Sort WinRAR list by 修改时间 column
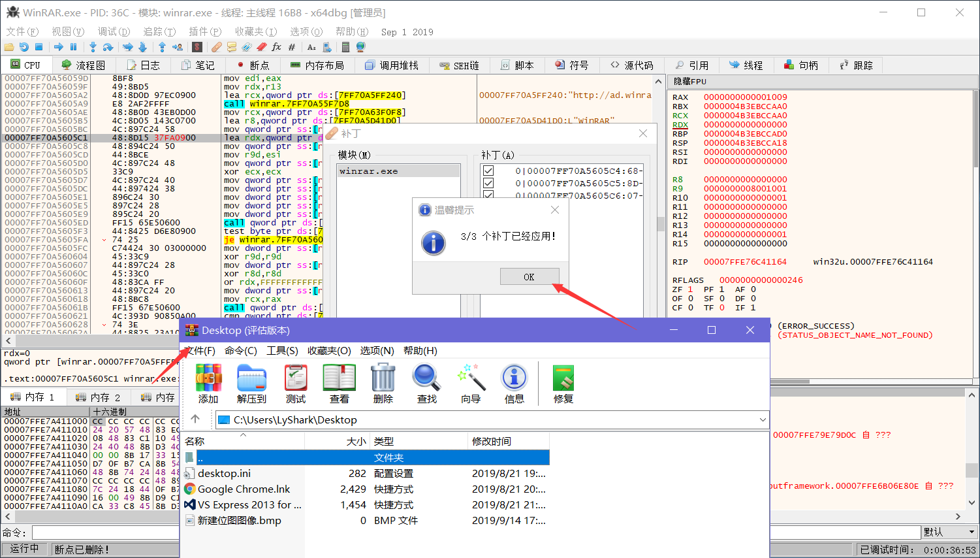The width and height of the screenshot is (980, 558). (x=509, y=442)
